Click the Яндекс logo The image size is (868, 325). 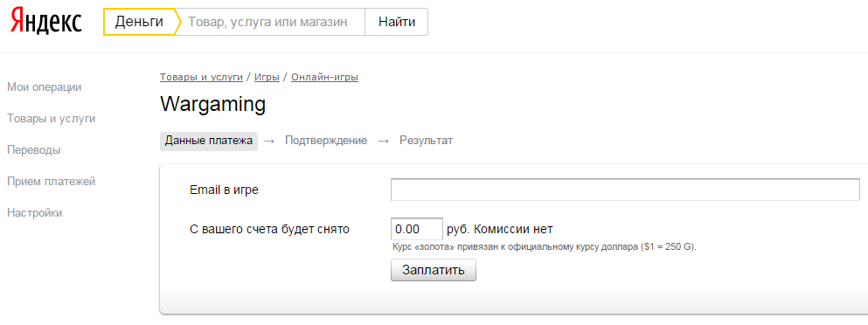click(x=46, y=21)
